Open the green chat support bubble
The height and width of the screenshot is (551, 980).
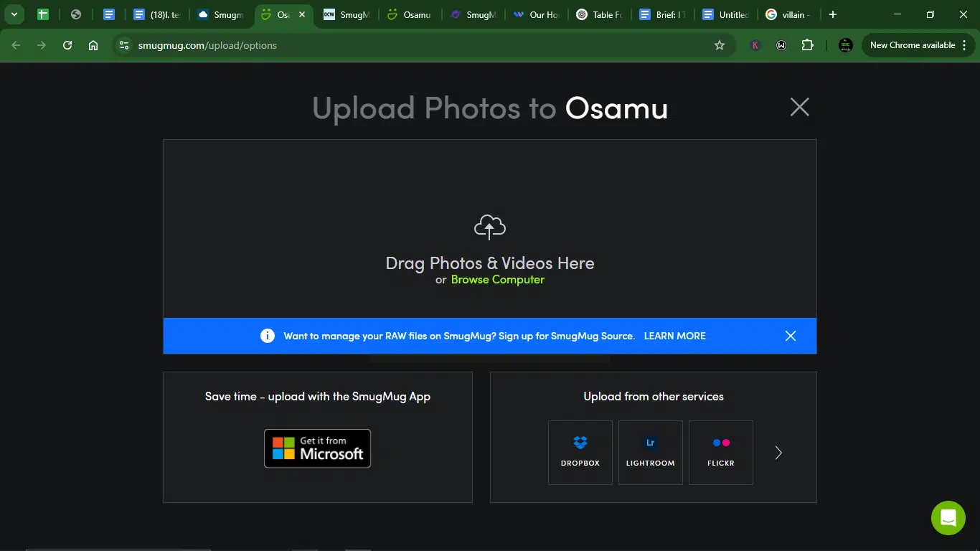click(948, 518)
